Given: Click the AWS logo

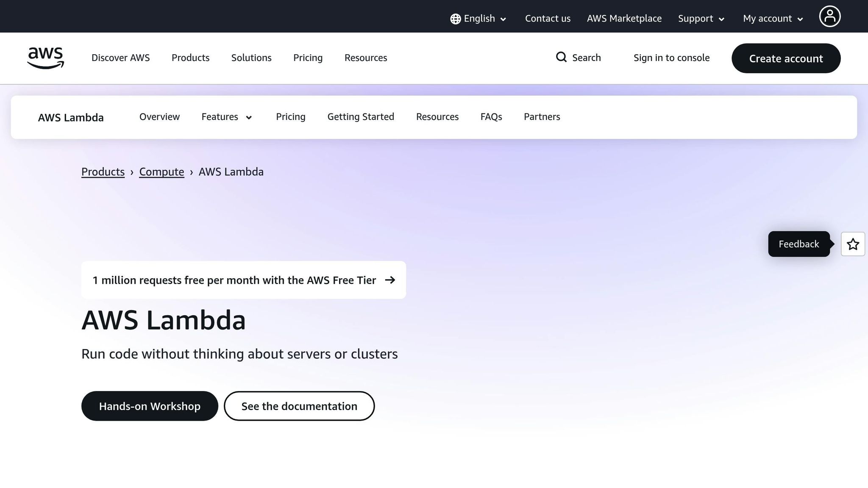Looking at the screenshot, I should 45,58.
